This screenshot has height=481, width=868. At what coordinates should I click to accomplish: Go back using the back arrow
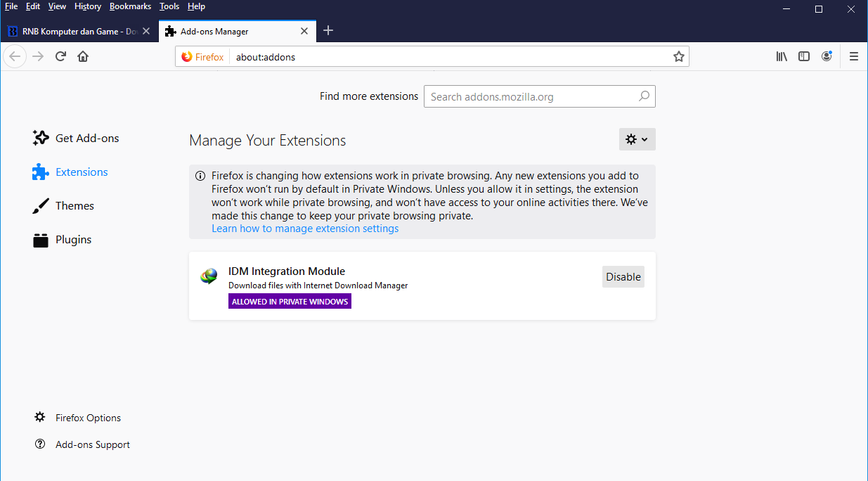pos(15,56)
